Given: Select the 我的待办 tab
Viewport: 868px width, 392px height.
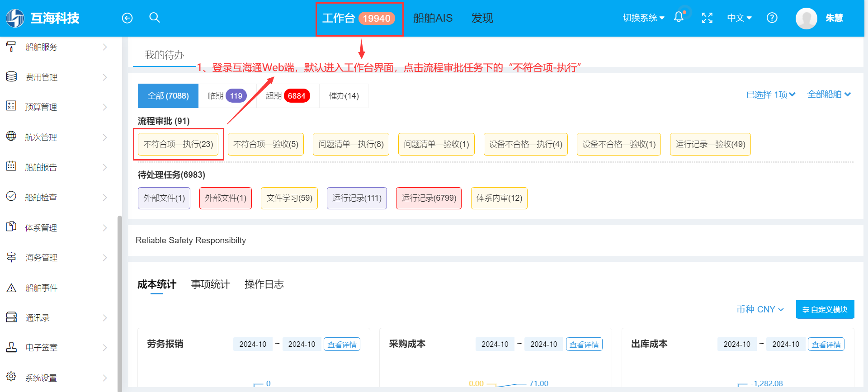Looking at the screenshot, I should coord(164,55).
